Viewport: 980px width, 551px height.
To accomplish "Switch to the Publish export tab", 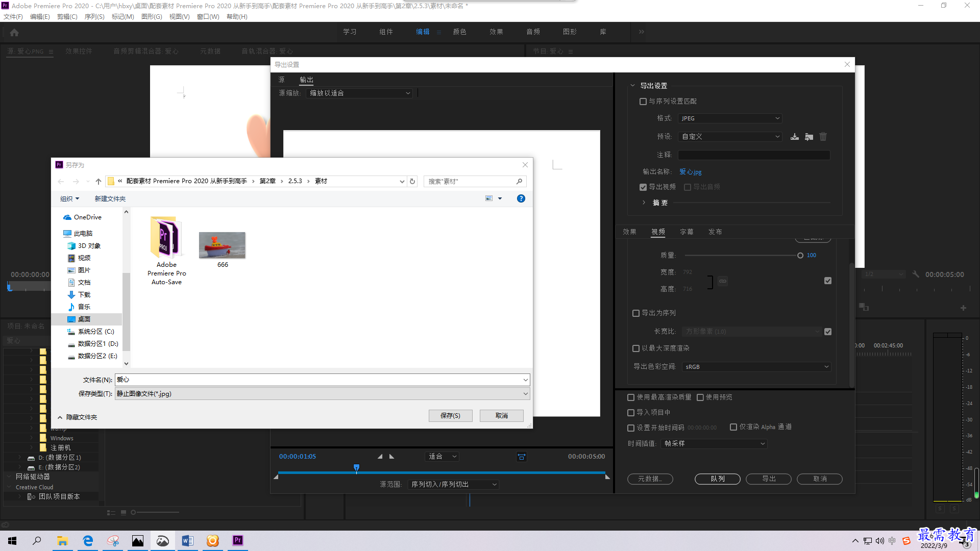I will 715,232.
